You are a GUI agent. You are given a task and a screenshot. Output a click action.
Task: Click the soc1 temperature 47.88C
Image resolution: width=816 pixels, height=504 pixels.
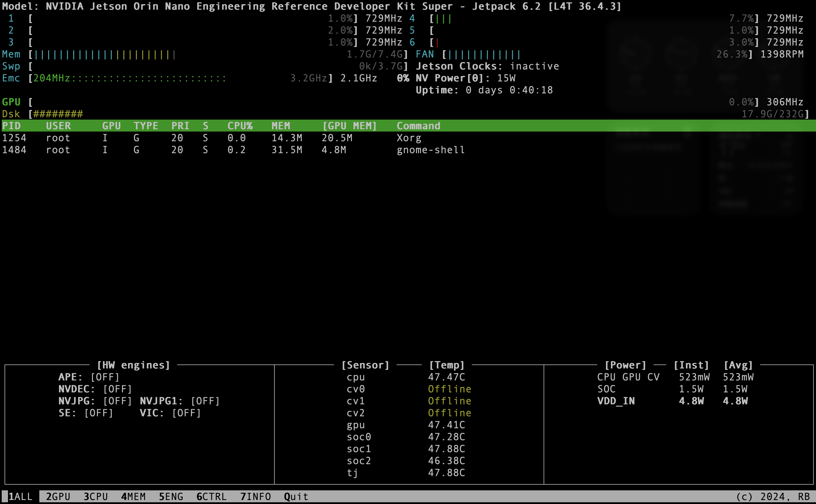446,449
